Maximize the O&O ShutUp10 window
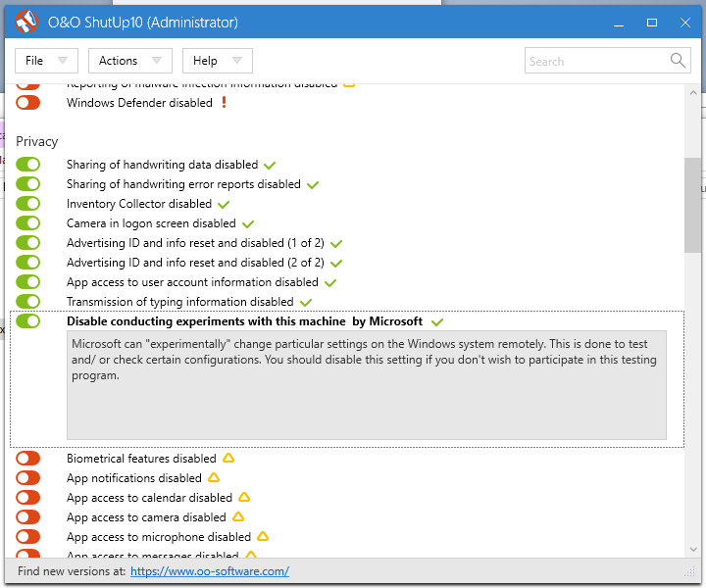The image size is (706, 588). 652,23
